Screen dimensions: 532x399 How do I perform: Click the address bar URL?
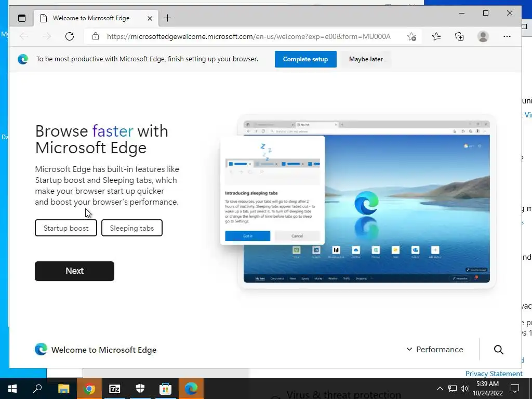[249, 36]
